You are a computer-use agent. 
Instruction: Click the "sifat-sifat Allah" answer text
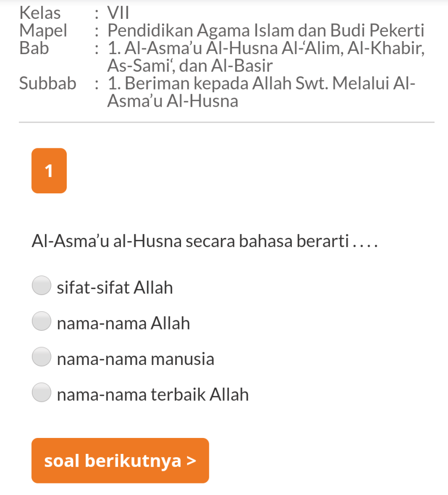point(115,288)
